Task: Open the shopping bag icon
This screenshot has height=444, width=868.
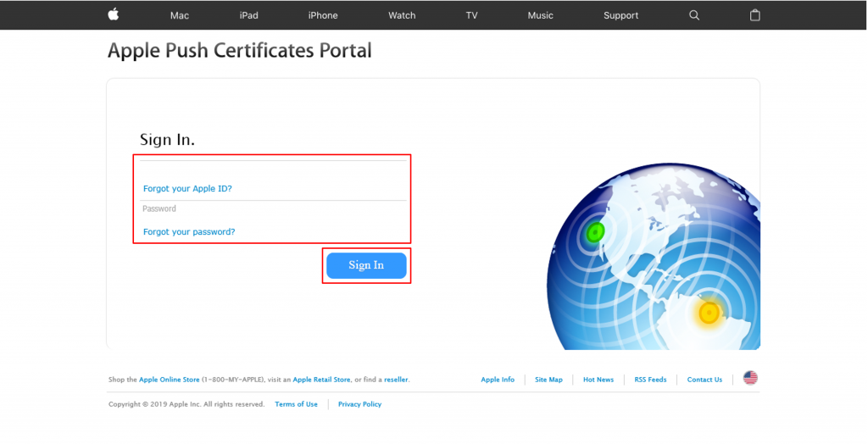Action: click(755, 15)
